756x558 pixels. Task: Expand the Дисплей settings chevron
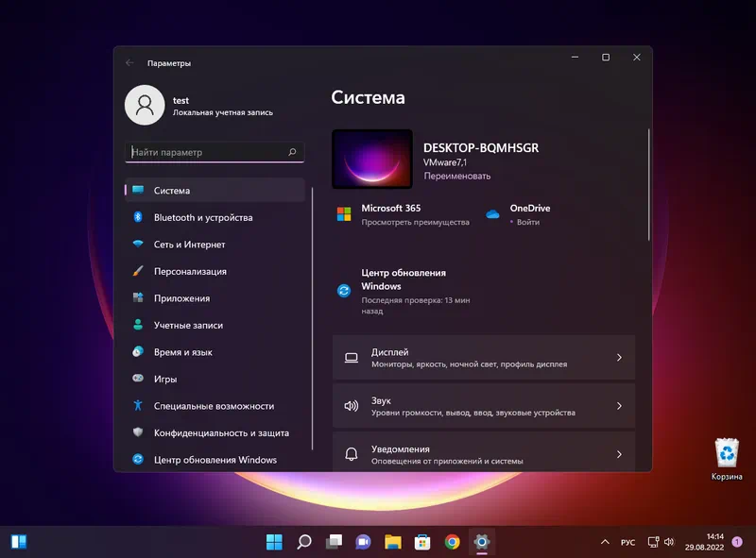pyautogui.click(x=619, y=358)
